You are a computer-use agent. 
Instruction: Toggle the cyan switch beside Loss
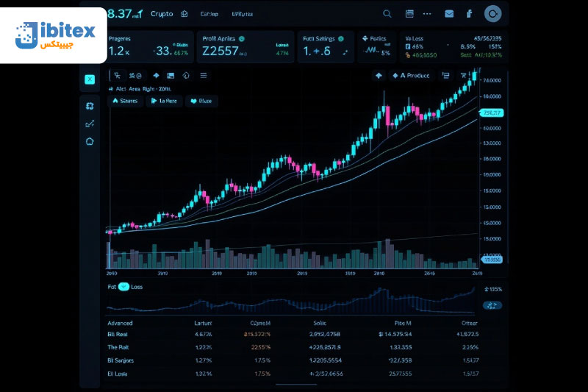(123, 287)
